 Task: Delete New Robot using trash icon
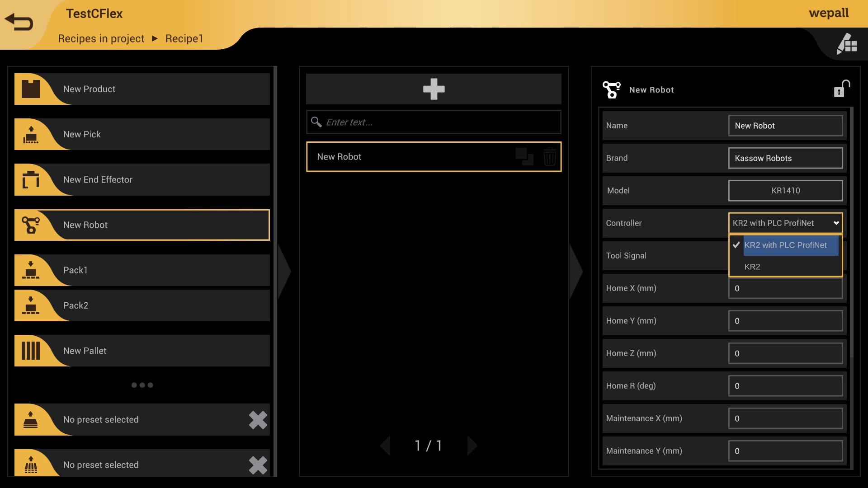coord(550,157)
